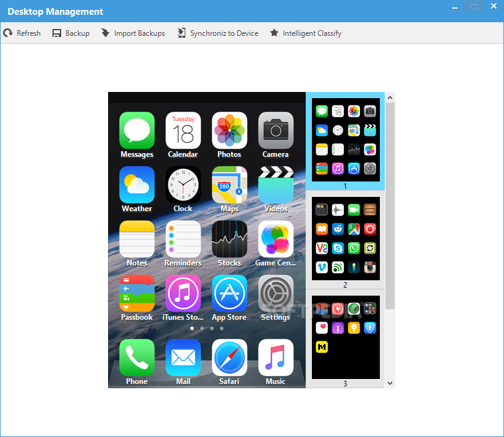Viewport: 504px width, 437px height.
Task: Select the Game Center app icon
Action: click(276, 239)
